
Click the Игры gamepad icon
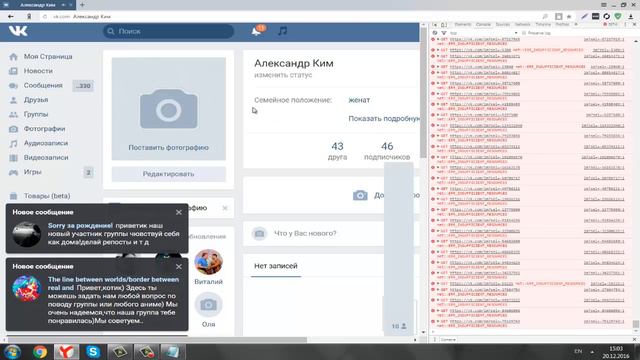click(x=13, y=172)
